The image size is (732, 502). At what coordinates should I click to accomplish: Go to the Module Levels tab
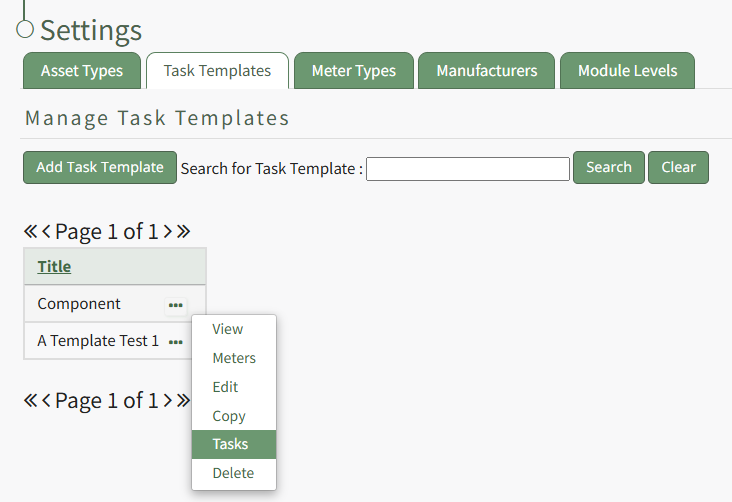627,71
